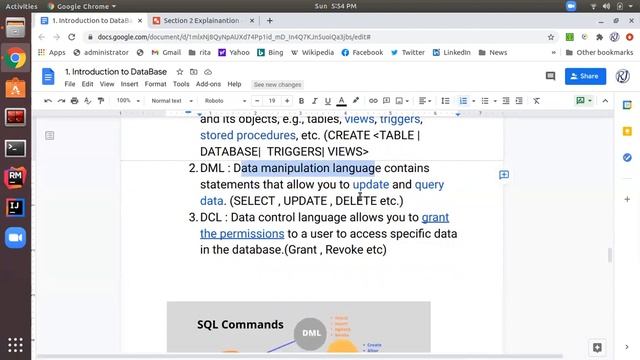Add a comment from the toolbar
The height and width of the screenshot is (360, 640).
tap(386, 101)
